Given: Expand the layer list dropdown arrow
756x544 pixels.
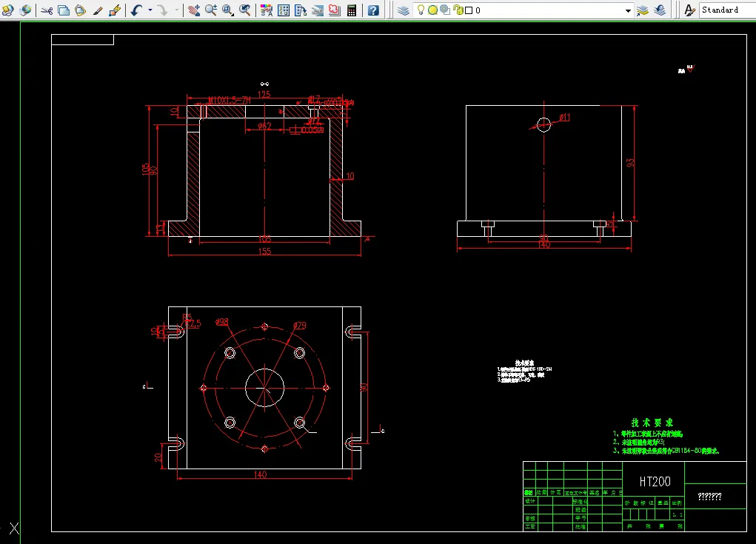Looking at the screenshot, I should pyautogui.click(x=628, y=10).
